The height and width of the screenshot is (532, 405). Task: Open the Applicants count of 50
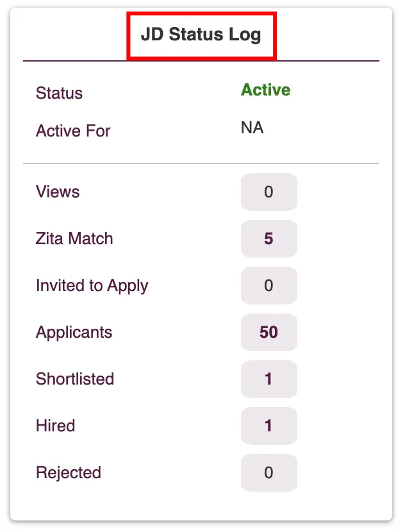point(269,332)
